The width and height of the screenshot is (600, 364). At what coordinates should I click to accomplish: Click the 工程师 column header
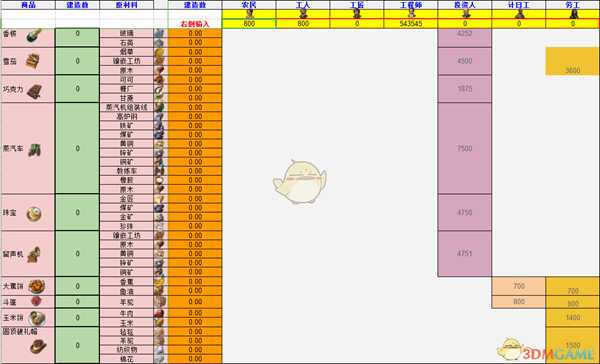411,5
